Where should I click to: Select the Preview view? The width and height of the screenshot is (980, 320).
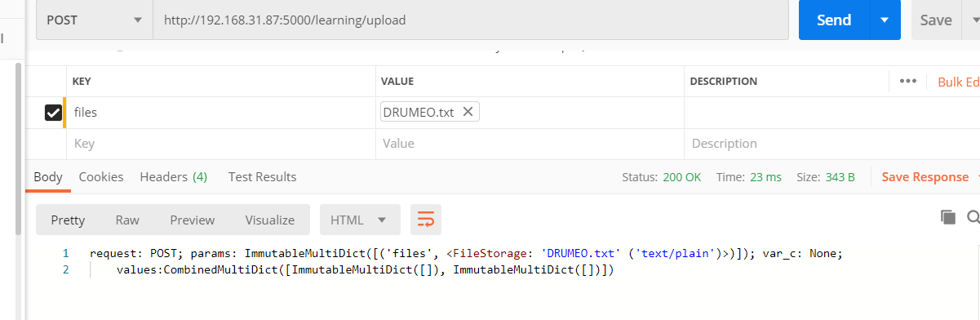193,220
